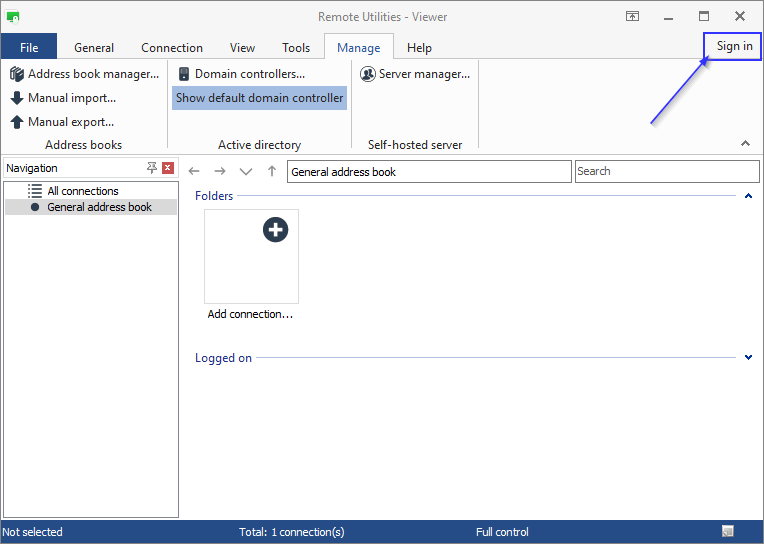Select All connections in the Navigation tree
This screenshot has width=764, height=544.
tap(82, 191)
